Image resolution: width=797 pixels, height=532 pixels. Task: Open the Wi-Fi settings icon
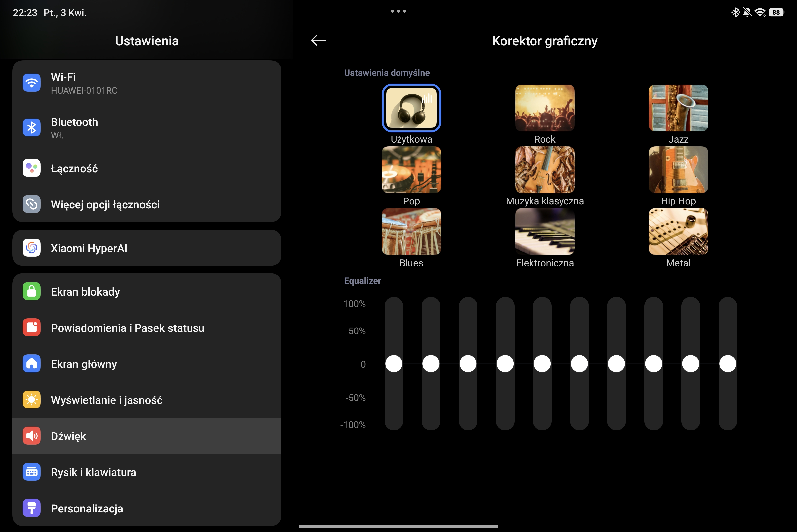[32, 83]
